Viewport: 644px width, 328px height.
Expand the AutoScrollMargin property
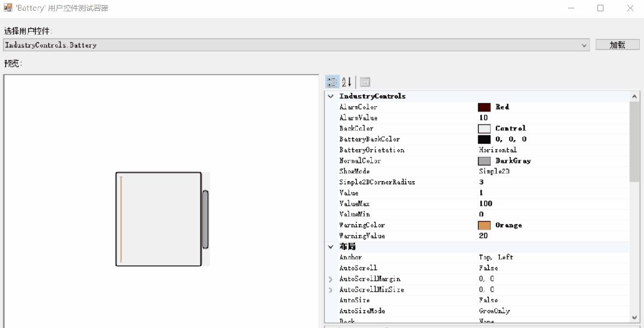click(x=331, y=279)
